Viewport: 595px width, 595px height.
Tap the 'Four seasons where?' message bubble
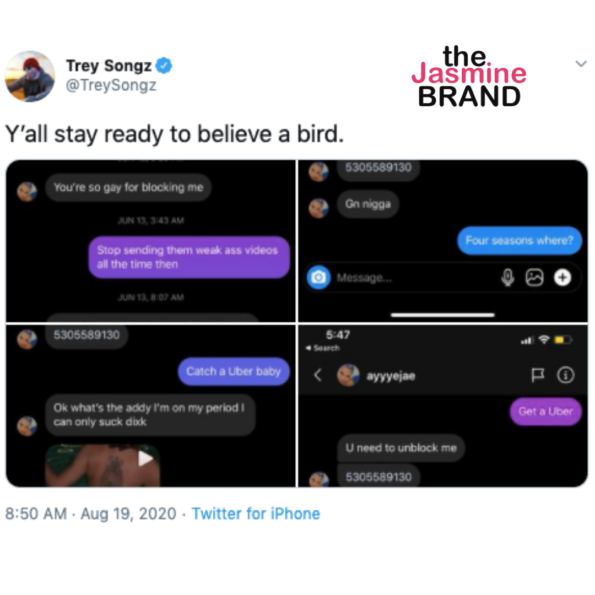pos(519,241)
